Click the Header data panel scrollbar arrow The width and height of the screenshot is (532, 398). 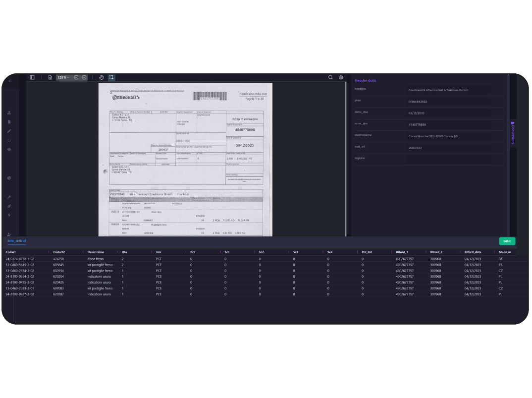508,75
